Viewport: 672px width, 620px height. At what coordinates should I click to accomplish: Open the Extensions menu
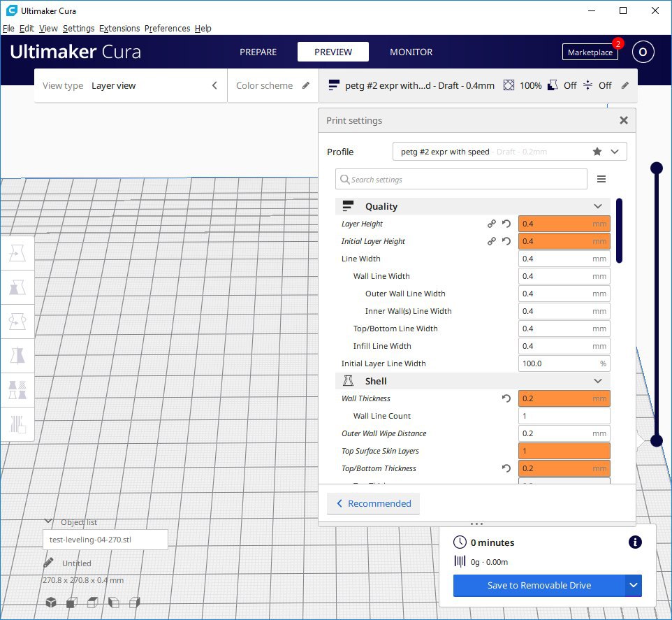(119, 28)
